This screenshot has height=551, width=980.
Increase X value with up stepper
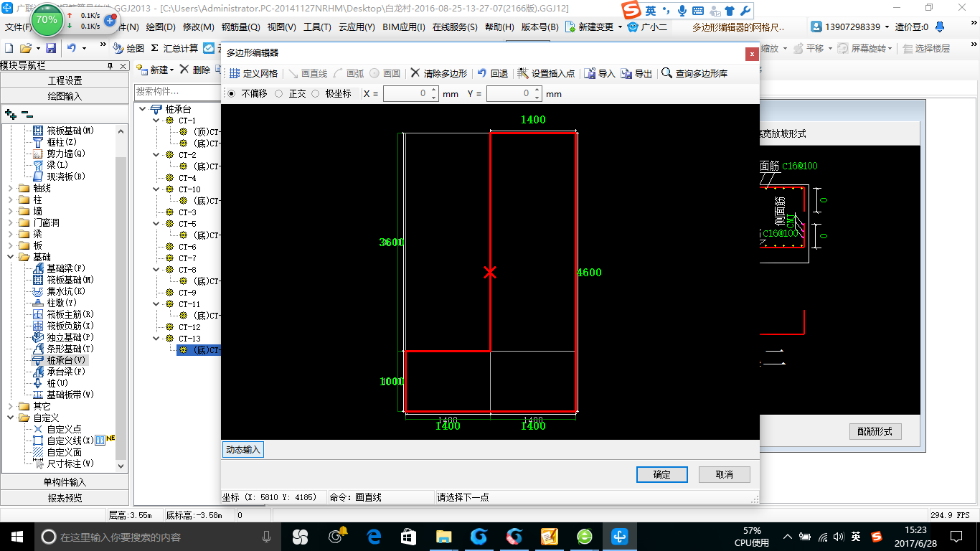[x=434, y=90]
